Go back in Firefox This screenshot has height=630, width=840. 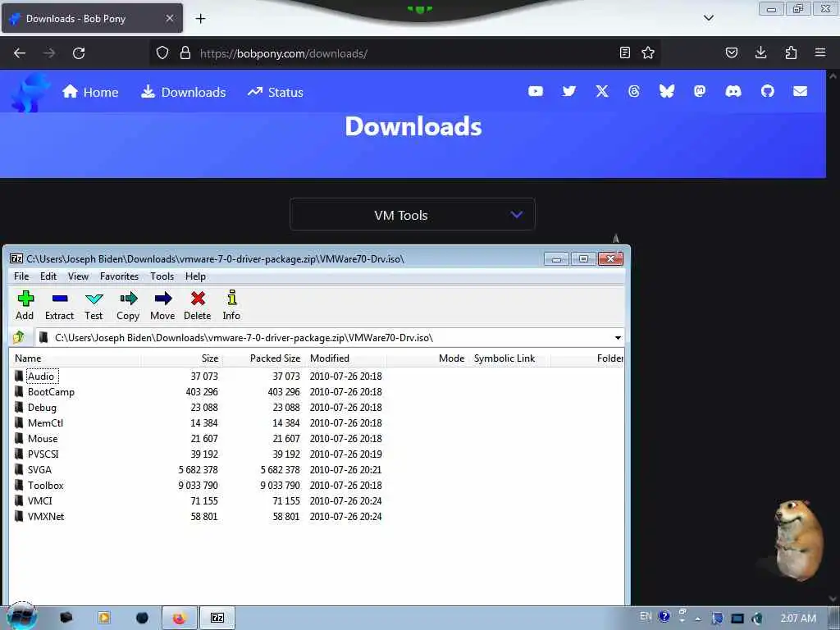[x=20, y=53]
